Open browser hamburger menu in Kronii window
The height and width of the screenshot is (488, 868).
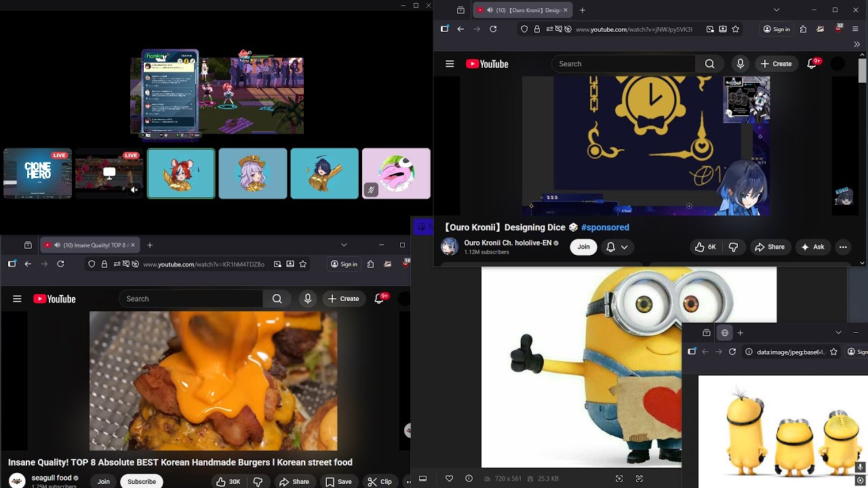coord(856,29)
